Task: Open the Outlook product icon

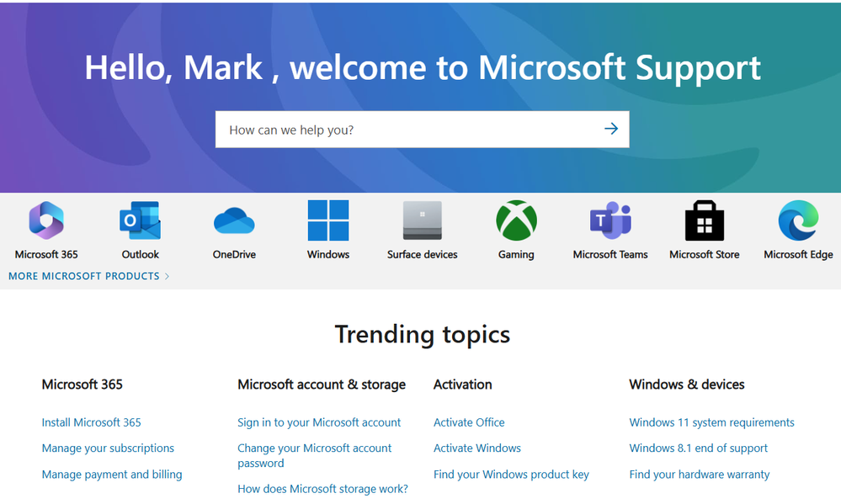Action: pos(140,220)
